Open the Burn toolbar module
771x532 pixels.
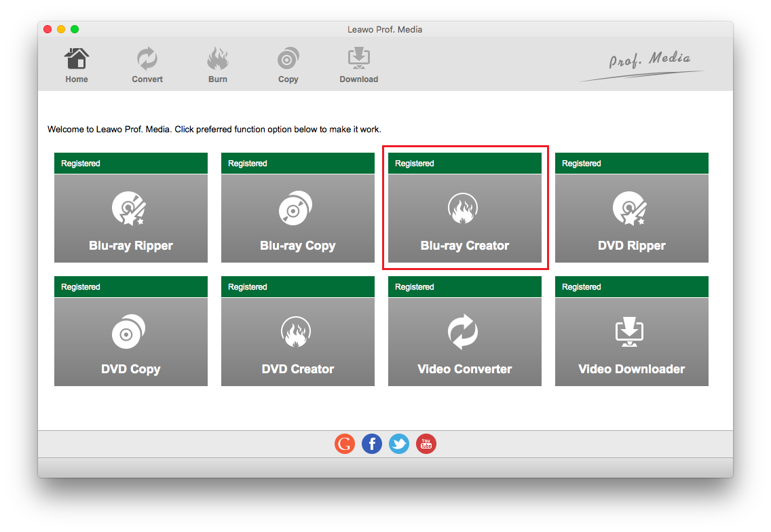click(217, 65)
